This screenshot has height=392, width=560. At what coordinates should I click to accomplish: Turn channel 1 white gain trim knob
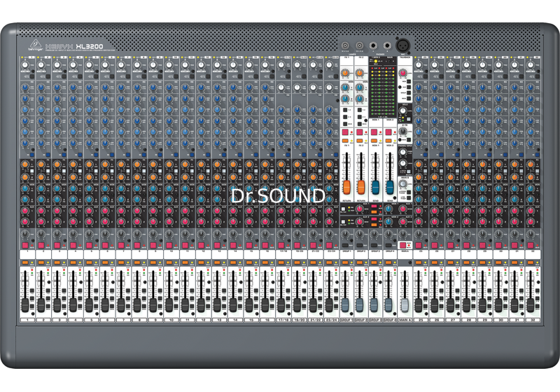click(25, 65)
